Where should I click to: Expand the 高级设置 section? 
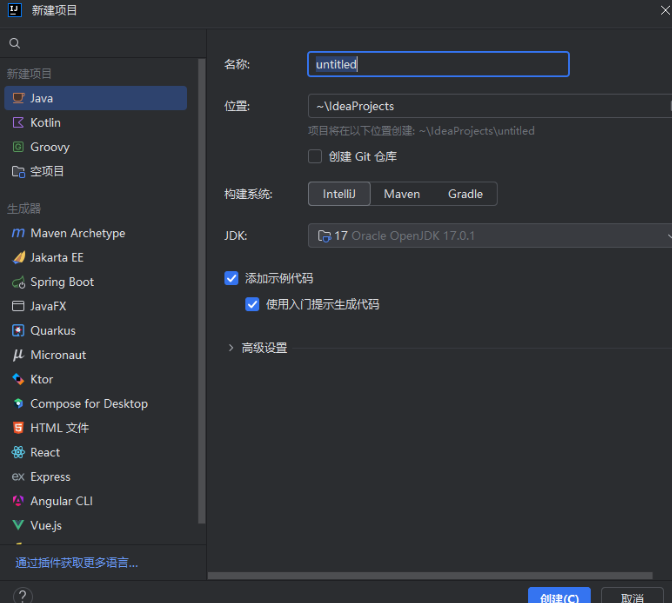(x=231, y=348)
